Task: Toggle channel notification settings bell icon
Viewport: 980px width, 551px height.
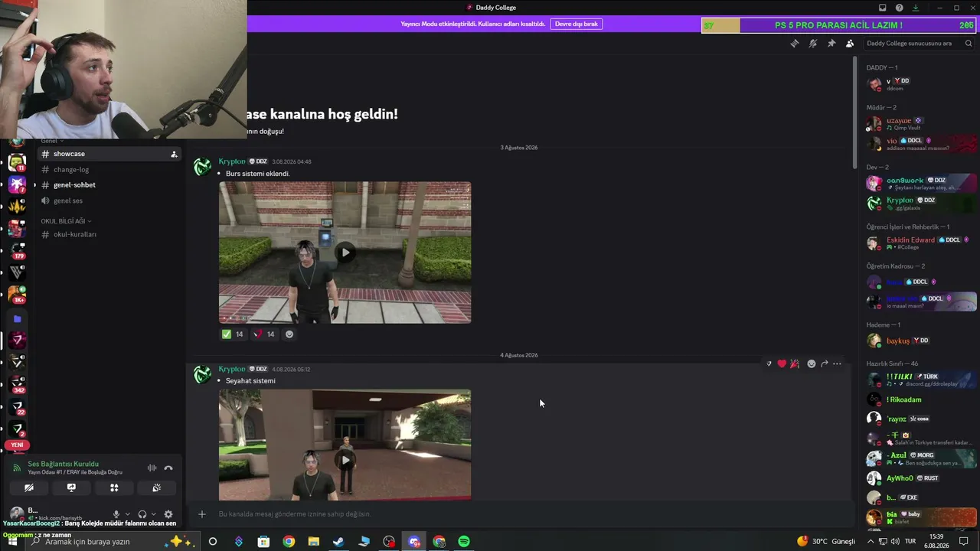Action: point(813,44)
